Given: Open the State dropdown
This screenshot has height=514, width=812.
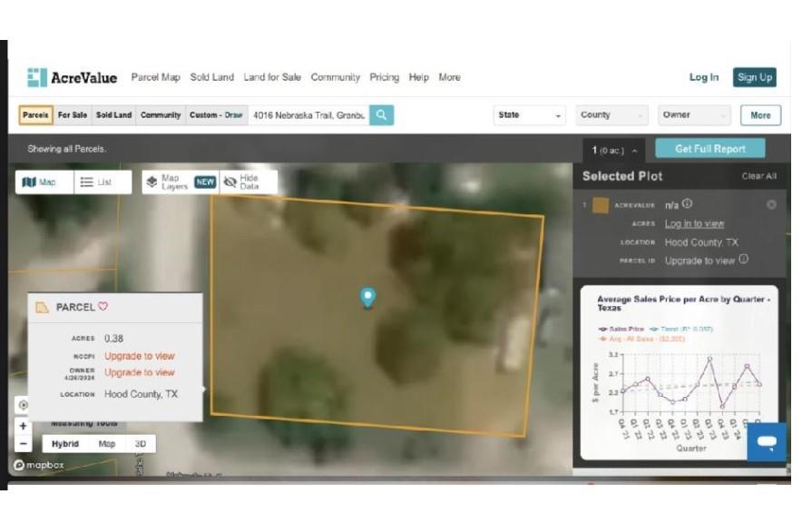Looking at the screenshot, I should [531, 115].
